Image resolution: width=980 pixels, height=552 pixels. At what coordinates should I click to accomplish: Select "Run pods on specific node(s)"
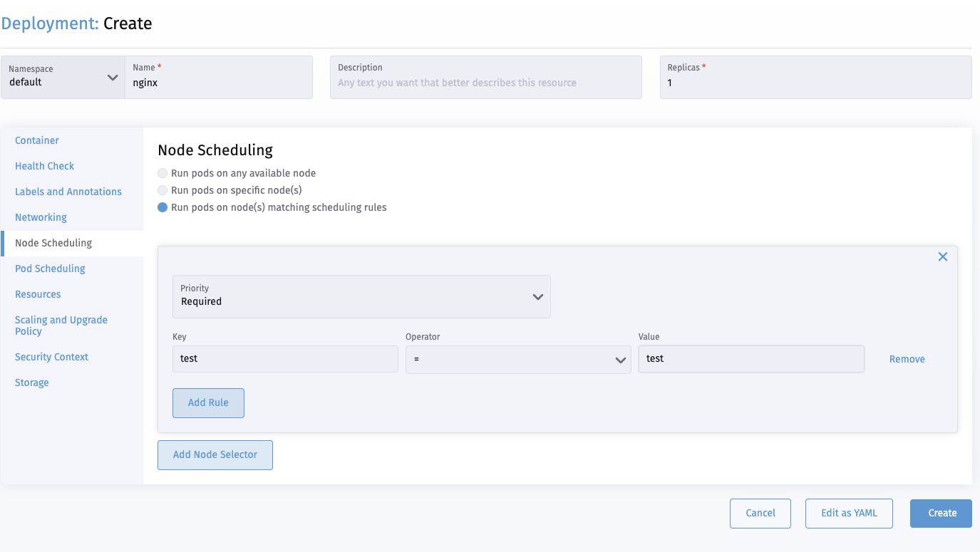163,190
